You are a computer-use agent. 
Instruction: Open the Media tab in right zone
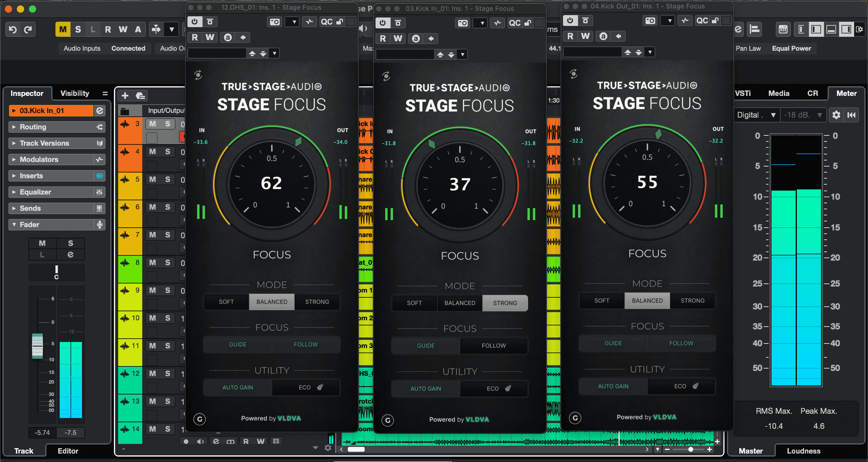tap(779, 93)
